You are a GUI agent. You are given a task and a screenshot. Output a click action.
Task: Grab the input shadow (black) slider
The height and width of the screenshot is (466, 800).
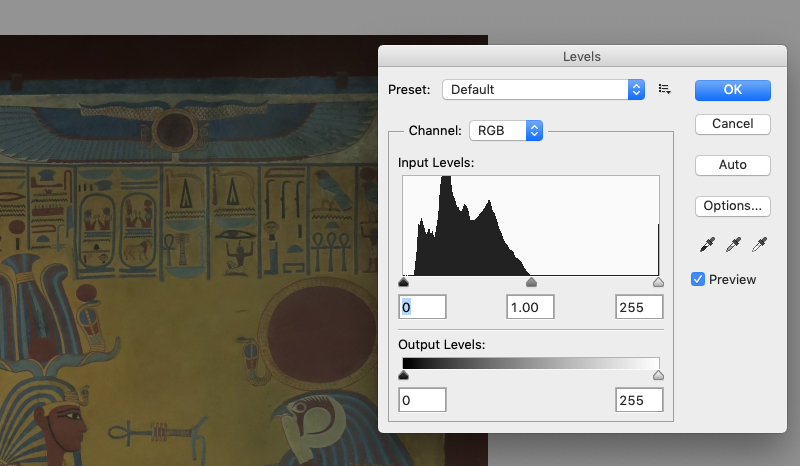tap(404, 282)
